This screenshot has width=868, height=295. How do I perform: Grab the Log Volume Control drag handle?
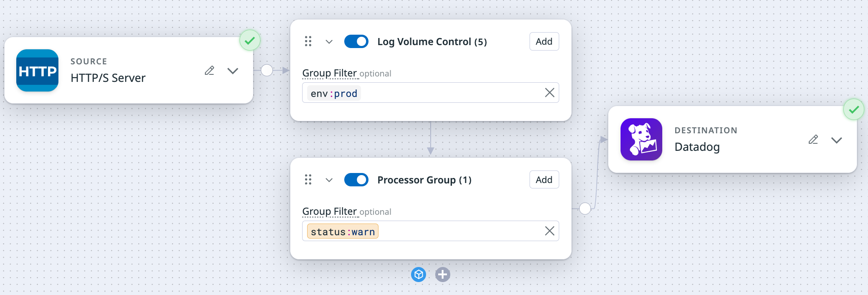click(308, 41)
